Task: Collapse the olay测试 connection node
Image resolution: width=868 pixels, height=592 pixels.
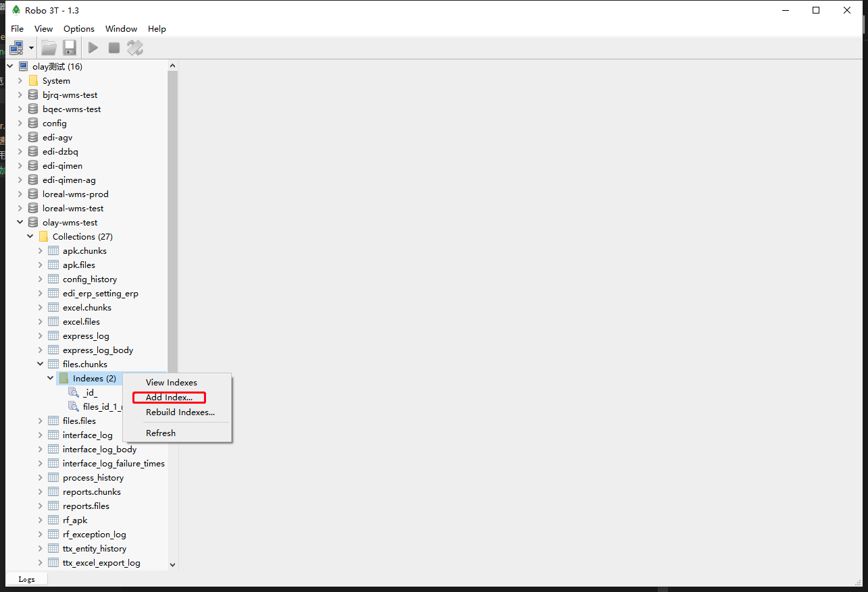Action: tap(10, 67)
